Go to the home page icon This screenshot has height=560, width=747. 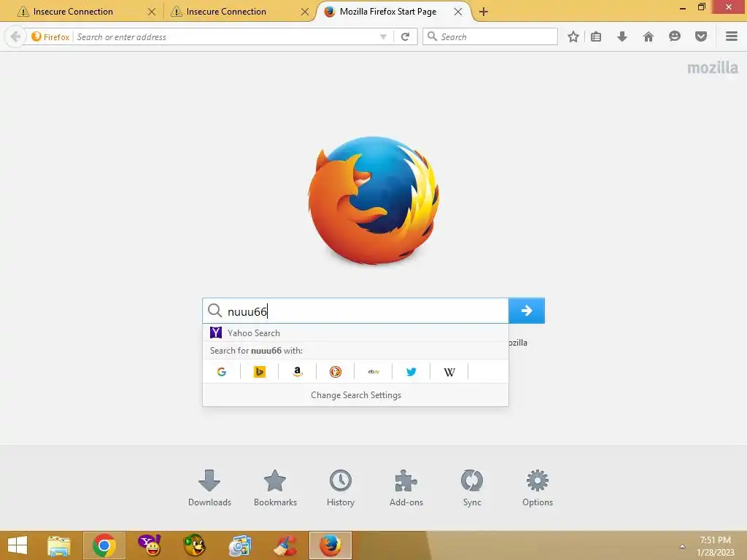(x=648, y=36)
